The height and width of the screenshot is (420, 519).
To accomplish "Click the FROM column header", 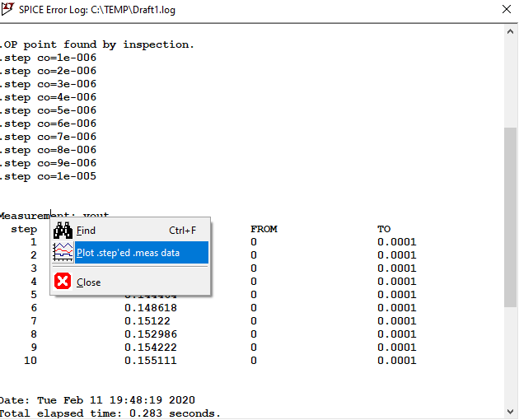I will coord(264,229).
